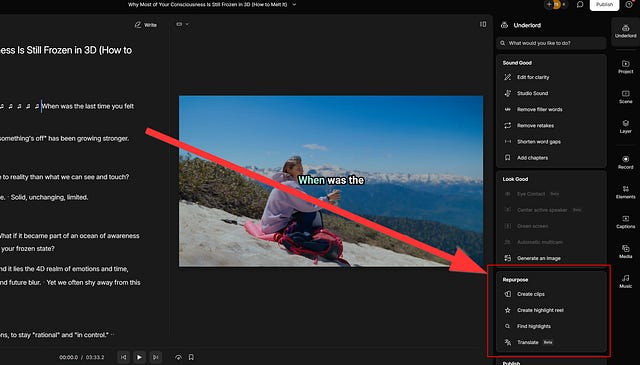Skip to next scene button
The height and width of the screenshot is (365, 640).
tap(156, 357)
